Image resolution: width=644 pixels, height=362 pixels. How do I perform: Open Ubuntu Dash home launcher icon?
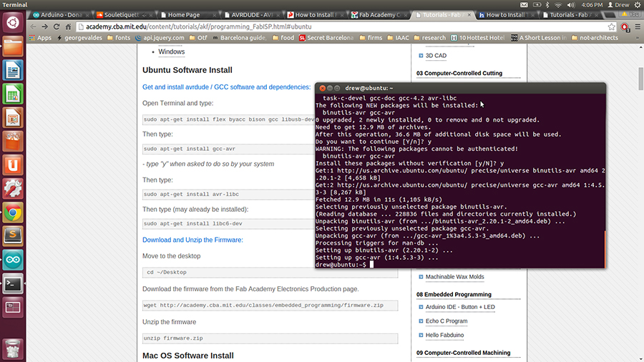tap(12, 22)
